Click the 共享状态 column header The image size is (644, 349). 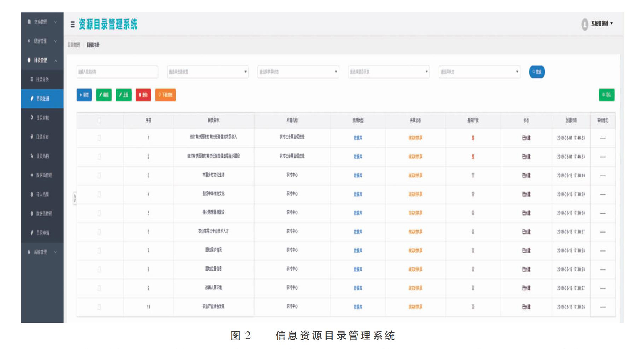(415, 120)
